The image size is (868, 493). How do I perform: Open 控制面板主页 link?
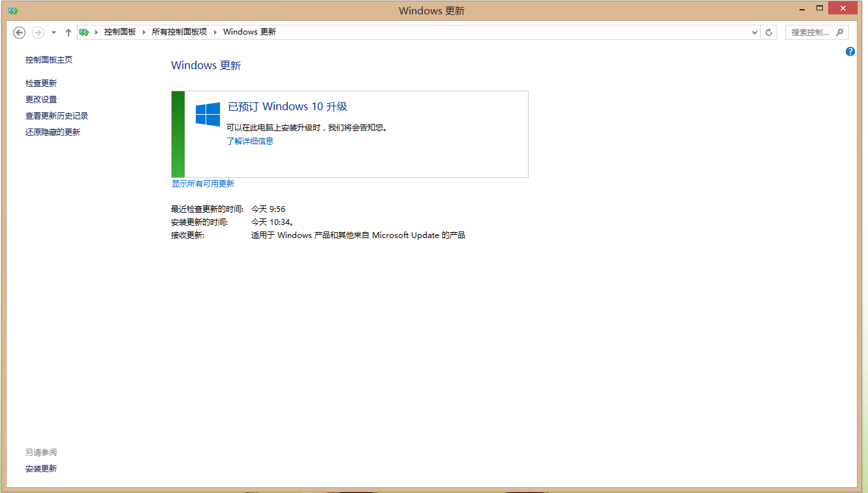click(49, 60)
